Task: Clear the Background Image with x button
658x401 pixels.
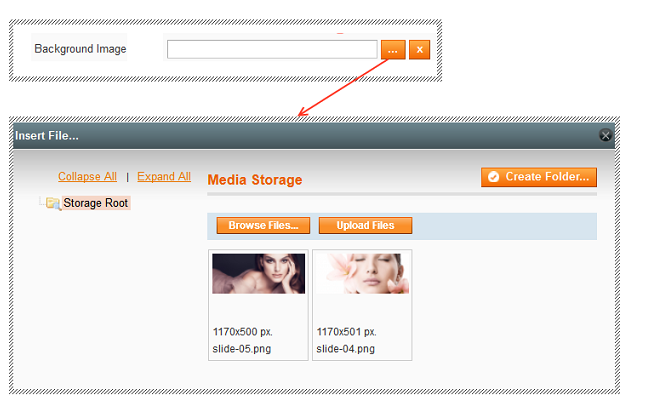Action: 419,50
